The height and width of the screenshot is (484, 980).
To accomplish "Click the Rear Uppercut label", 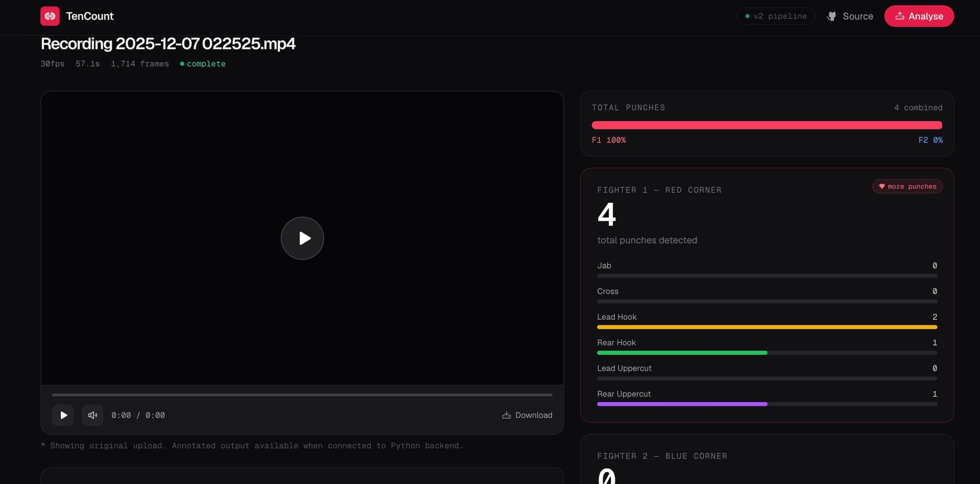I will pyautogui.click(x=624, y=394).
